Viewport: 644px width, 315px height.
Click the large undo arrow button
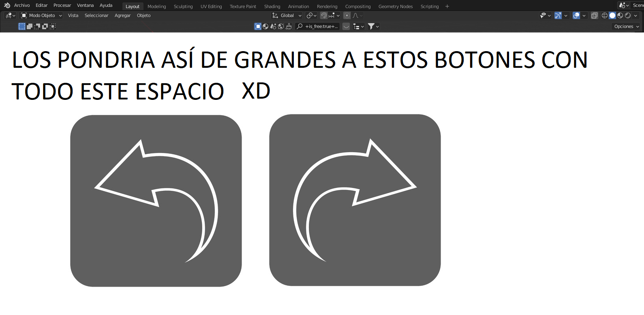[x=156, y=201]
